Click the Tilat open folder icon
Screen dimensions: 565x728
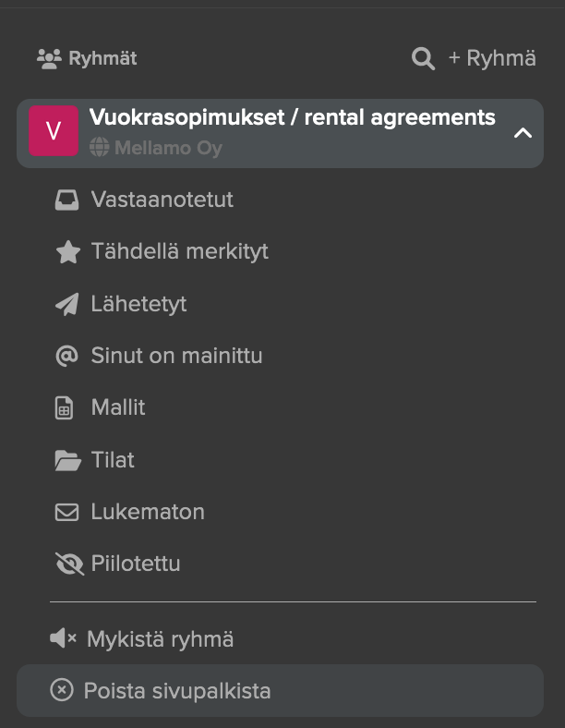click(x=67, y=461)
